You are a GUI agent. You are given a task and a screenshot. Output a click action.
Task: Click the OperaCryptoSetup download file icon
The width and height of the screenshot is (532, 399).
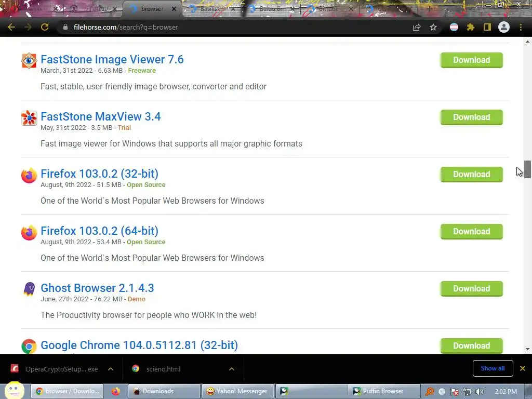pyautogui.click(x=15, y=368)
